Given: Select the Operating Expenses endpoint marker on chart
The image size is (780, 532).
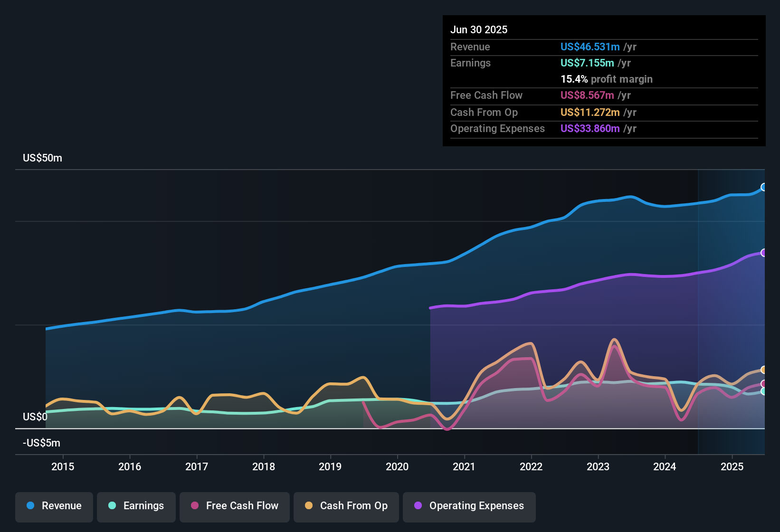Looking at the screenshot, I should 764,253.
